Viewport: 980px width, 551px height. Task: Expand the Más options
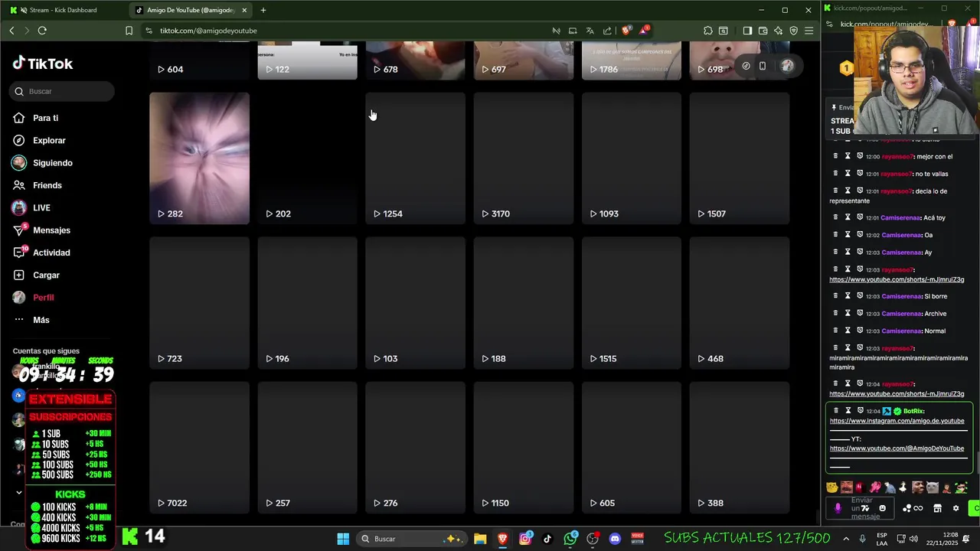point(41,320)
